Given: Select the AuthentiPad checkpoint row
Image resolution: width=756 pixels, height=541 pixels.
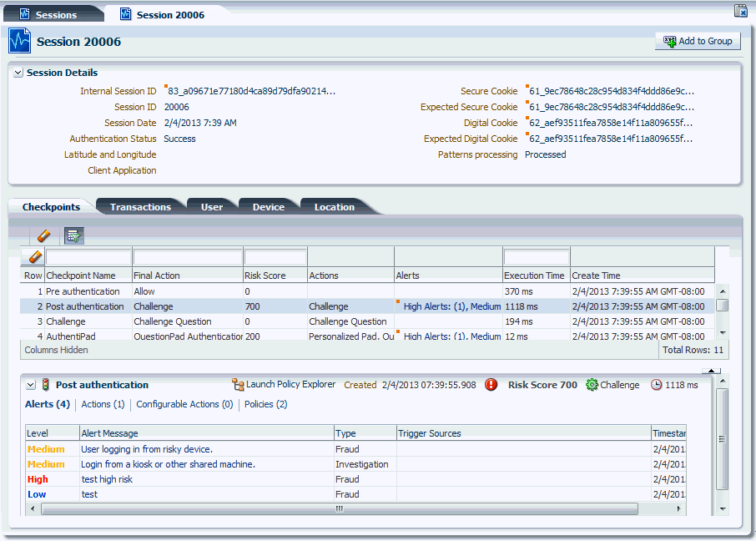Looking at the screenshot, I should [x=367, y=336].
